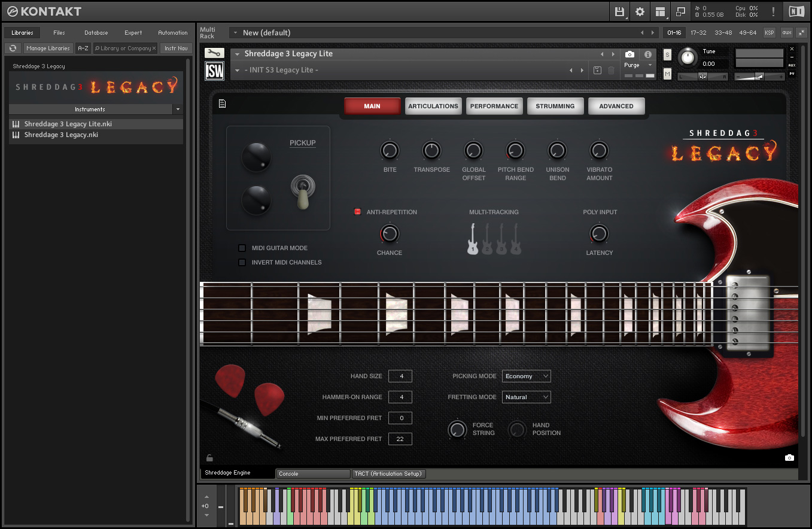
Task: Click the instrument info icon
Action: click(x=647, y=54)
